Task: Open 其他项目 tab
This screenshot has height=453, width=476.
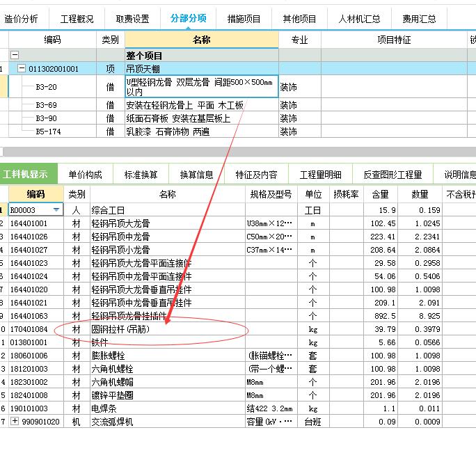Action: 299,19
